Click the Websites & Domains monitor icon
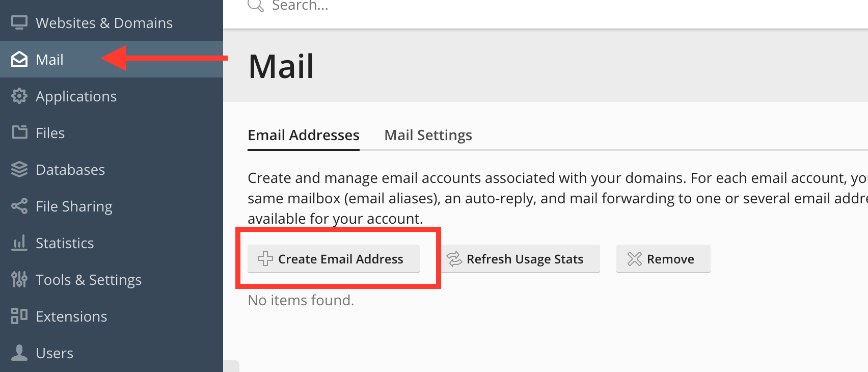Screen dimensions: 868x372 [19, 23]
